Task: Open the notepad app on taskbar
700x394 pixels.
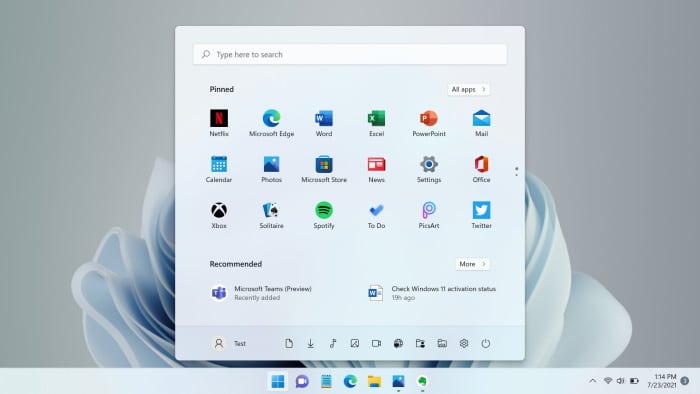Action: pos(326,381)
